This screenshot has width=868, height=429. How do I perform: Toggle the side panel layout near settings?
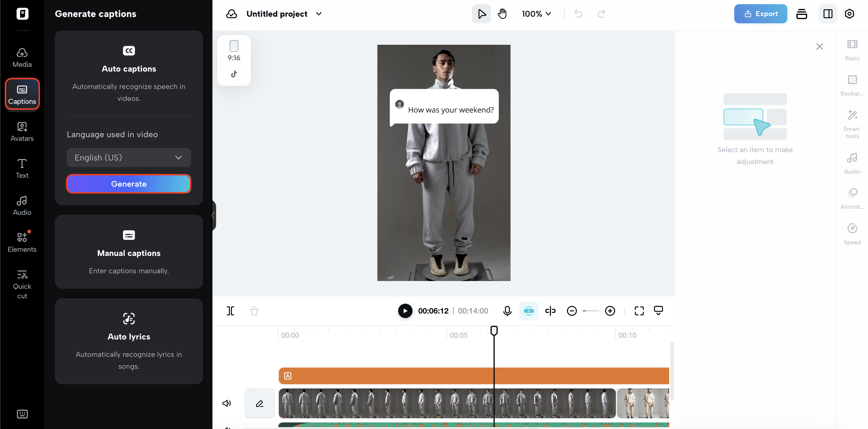coord(828,14)
